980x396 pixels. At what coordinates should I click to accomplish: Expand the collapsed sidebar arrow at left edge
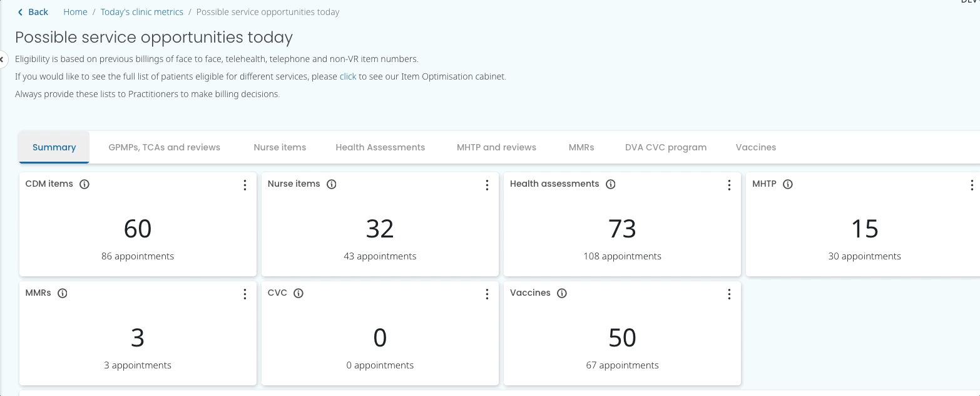click(x=3, y=60)
